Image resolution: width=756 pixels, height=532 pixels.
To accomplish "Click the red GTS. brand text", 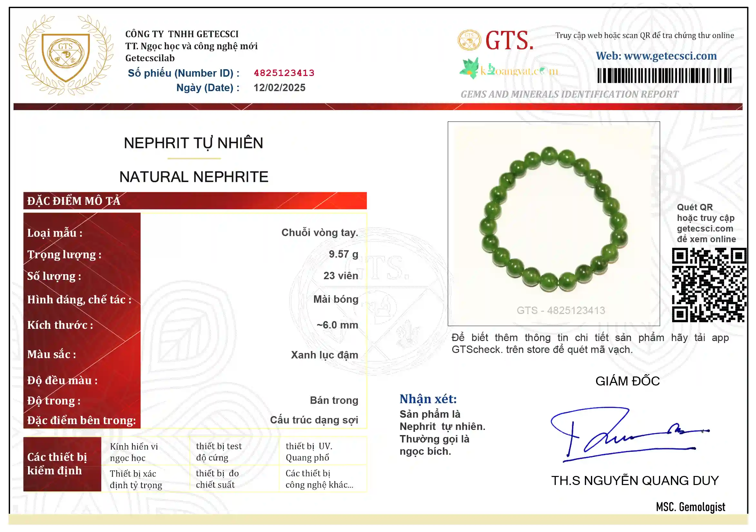I will (x=509, y=41).
